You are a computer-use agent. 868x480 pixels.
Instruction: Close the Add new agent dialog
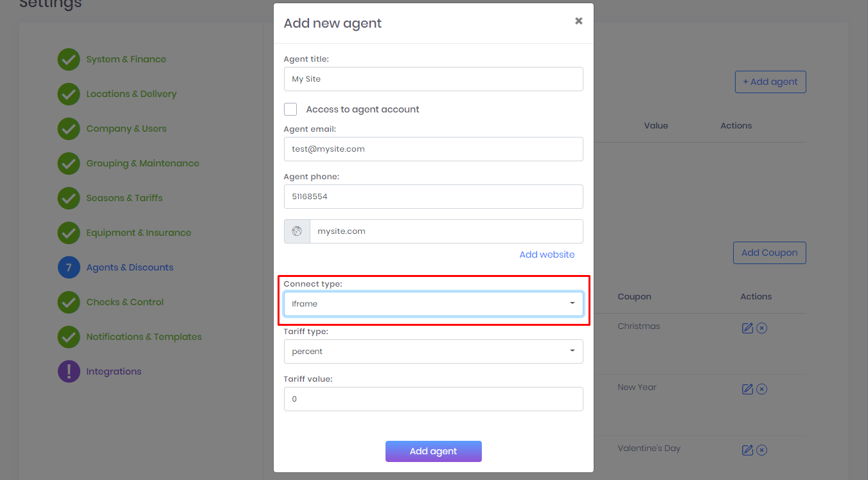click(579, 21)
